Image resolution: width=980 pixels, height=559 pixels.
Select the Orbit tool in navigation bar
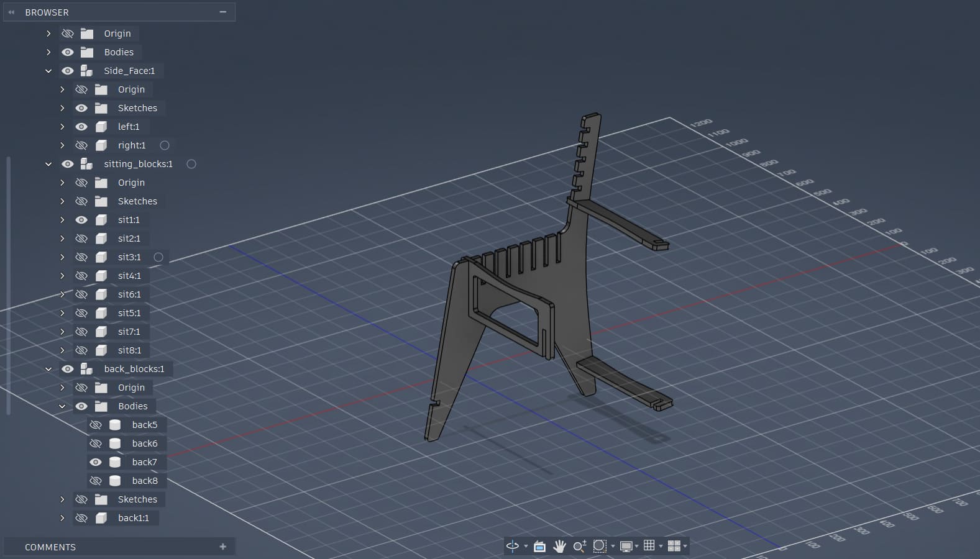(x=513, y=546)
